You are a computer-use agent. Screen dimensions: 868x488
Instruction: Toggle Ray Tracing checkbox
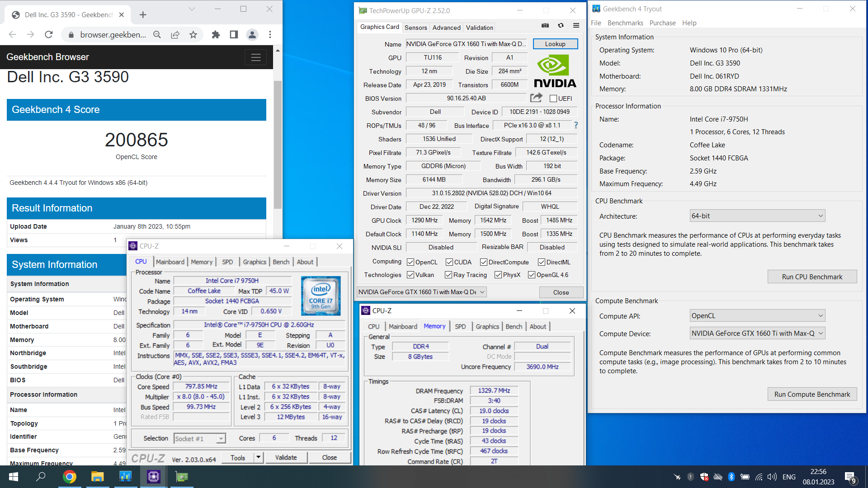448,275
